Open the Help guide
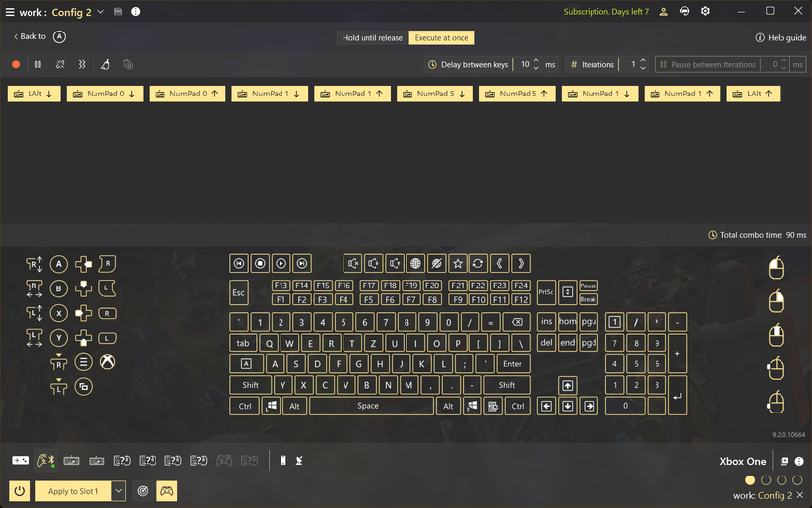Image resolution: width=812 pixels, height=508 pixels. (x=781, y=37)
